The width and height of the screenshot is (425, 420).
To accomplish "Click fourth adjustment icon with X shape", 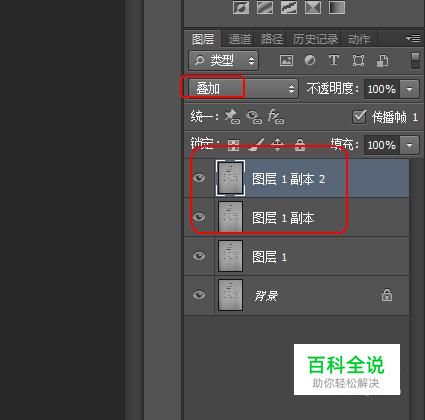I will pos(313,8).
